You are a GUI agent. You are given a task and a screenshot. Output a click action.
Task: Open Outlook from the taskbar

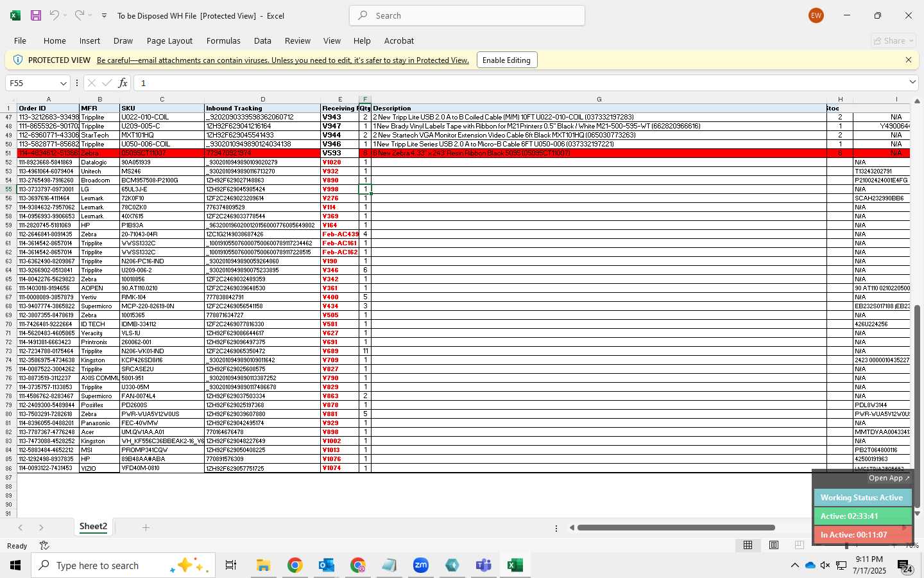tap(326, 565)
